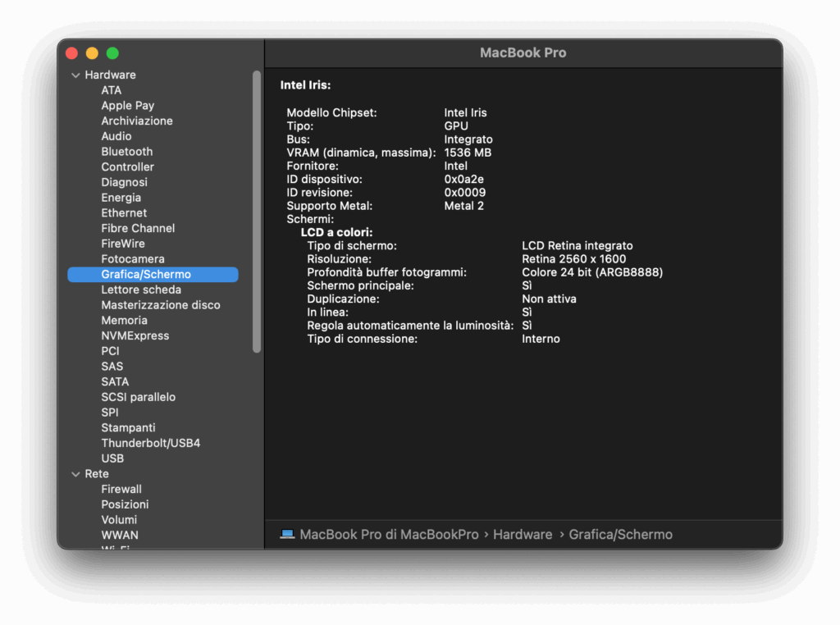The image size is (840, 625).
Task: Select the NVMExpress storage entry
Action: [x=135, y=335]
